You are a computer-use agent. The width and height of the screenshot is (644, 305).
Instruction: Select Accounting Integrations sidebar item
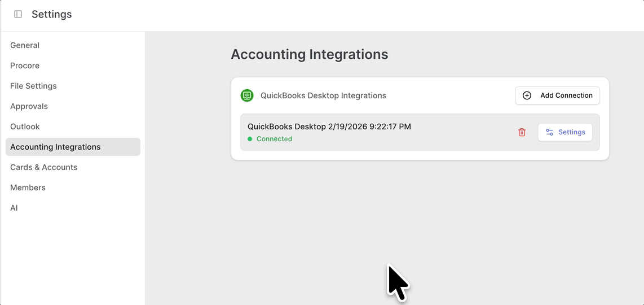coord(73,147)
